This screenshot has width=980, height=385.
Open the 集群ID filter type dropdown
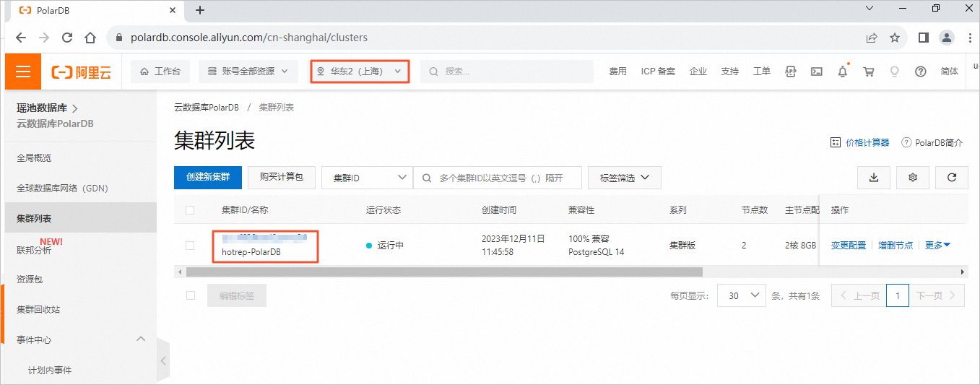(x=367, y=178)
